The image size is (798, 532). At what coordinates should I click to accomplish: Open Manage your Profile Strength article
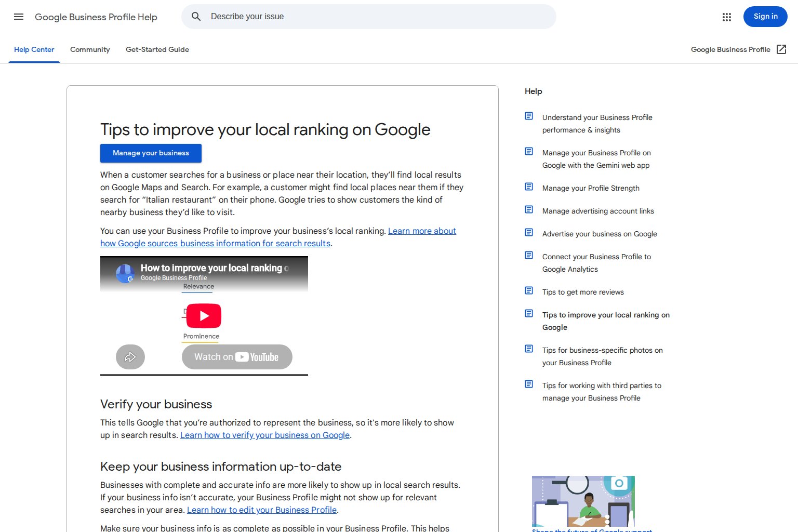coord(591,188)
